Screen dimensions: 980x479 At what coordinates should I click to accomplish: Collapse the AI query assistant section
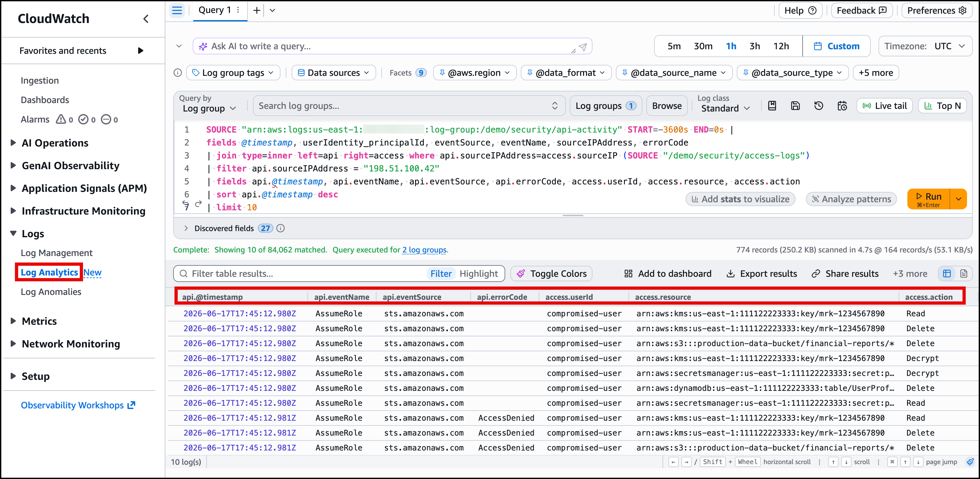[x=179, y=46]
